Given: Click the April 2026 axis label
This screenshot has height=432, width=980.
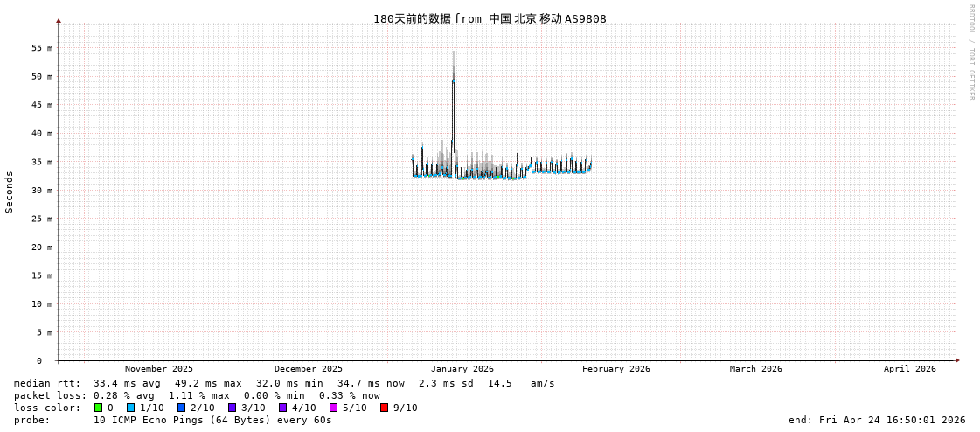Looking at the screenshot, I should [909, 369].
